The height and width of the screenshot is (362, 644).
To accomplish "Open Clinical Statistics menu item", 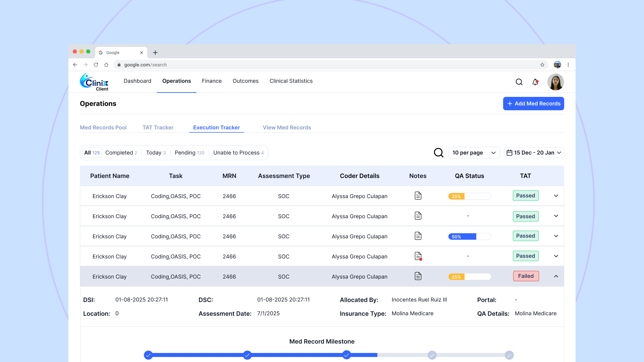I will point(291,81).
